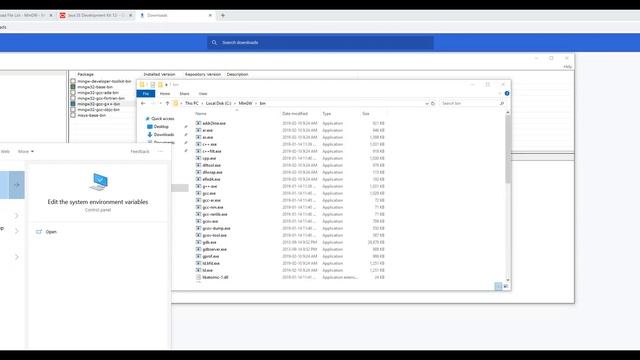
Task: Go up one folder level in Explorer
Action: click(x=167, y=104)
